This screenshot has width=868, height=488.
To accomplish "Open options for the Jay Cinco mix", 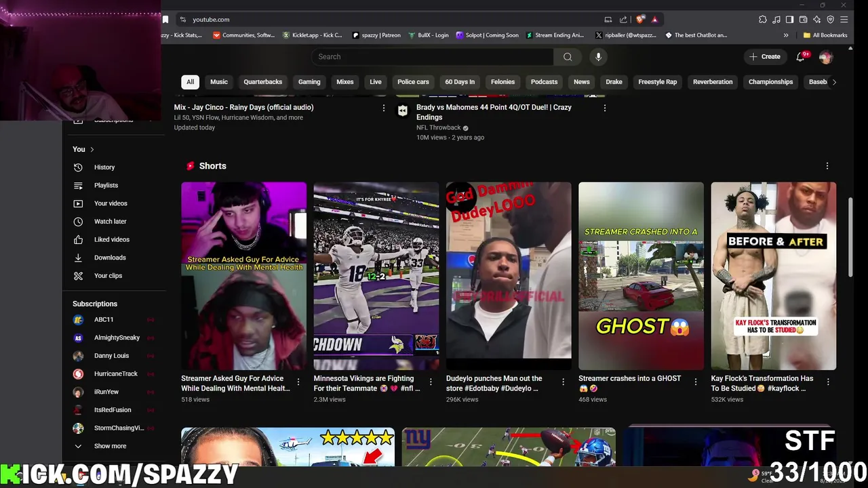I will [x=384, y=108].
